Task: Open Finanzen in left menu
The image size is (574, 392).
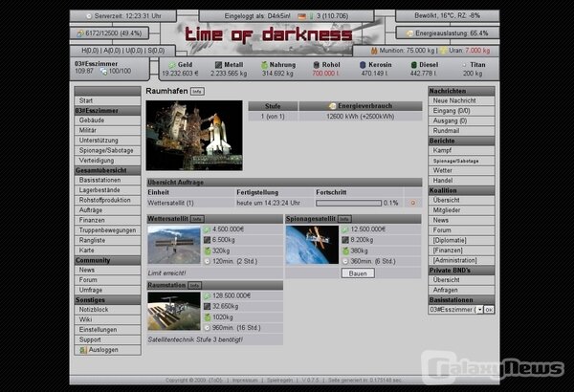Action: pyautogui.click(x=107, y=220)
